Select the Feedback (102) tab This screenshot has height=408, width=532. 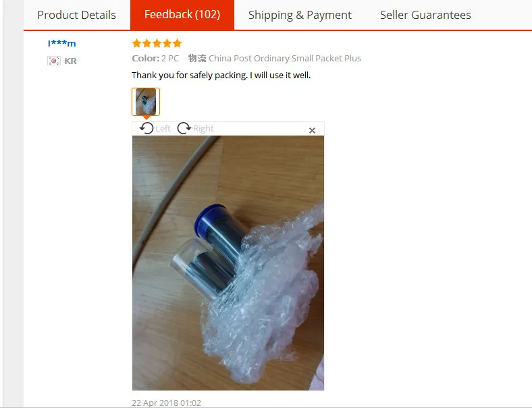click(x=182, y=15)
